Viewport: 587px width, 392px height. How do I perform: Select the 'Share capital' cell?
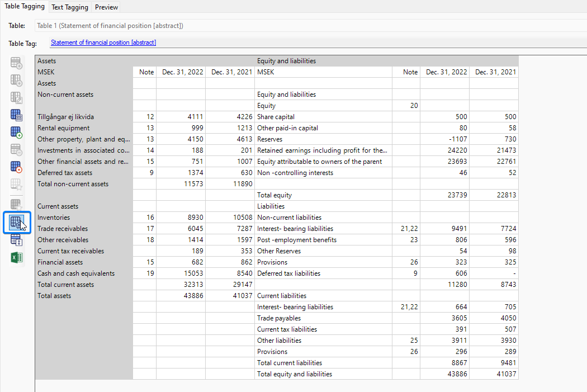(324, 117)
